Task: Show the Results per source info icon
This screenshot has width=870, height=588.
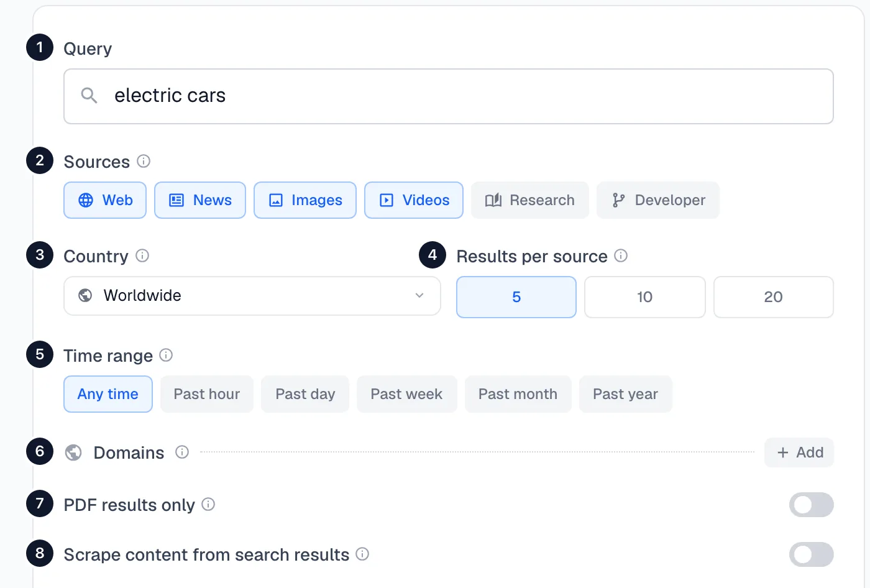Action: pyautogui.click(x=621, y=256)
